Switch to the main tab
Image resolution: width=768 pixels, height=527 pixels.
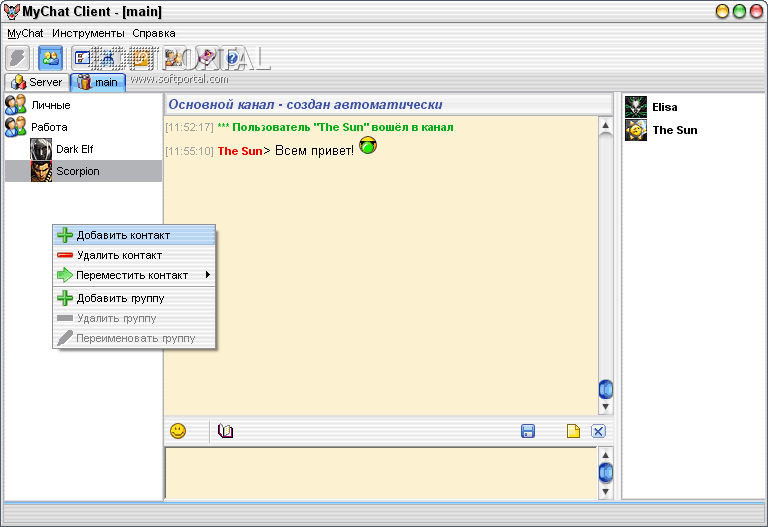click(x=98, y=82)
